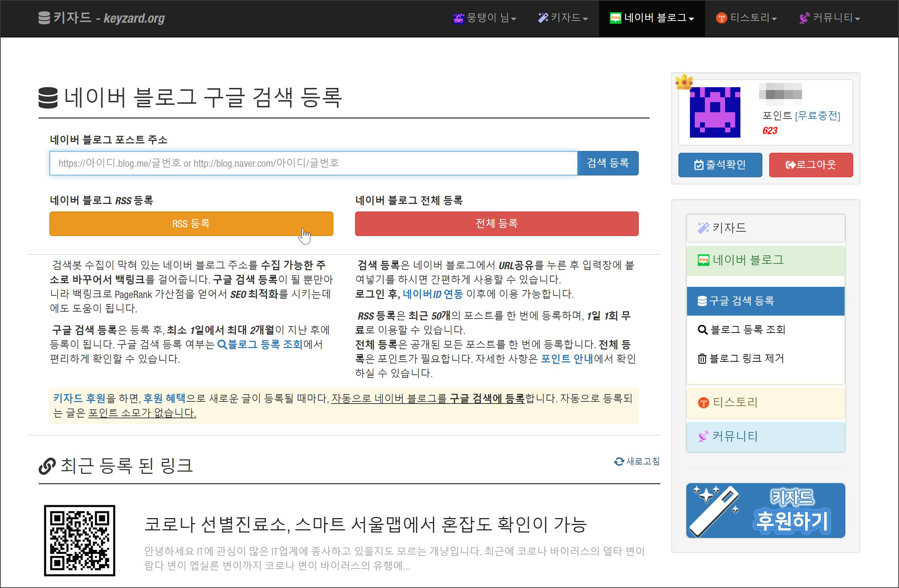Click the pixel monster profile avatar

coord(715,112)
